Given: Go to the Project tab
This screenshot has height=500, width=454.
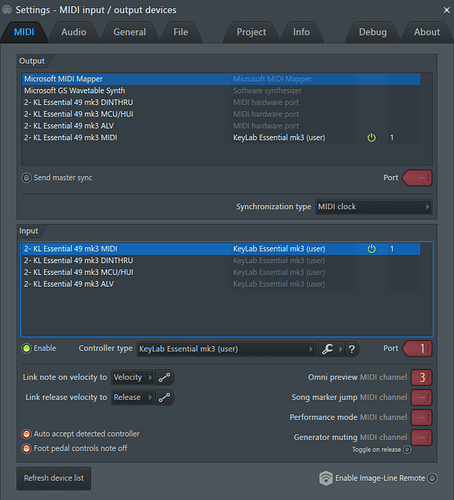Looking at the screenshot, I should (251, 32).
